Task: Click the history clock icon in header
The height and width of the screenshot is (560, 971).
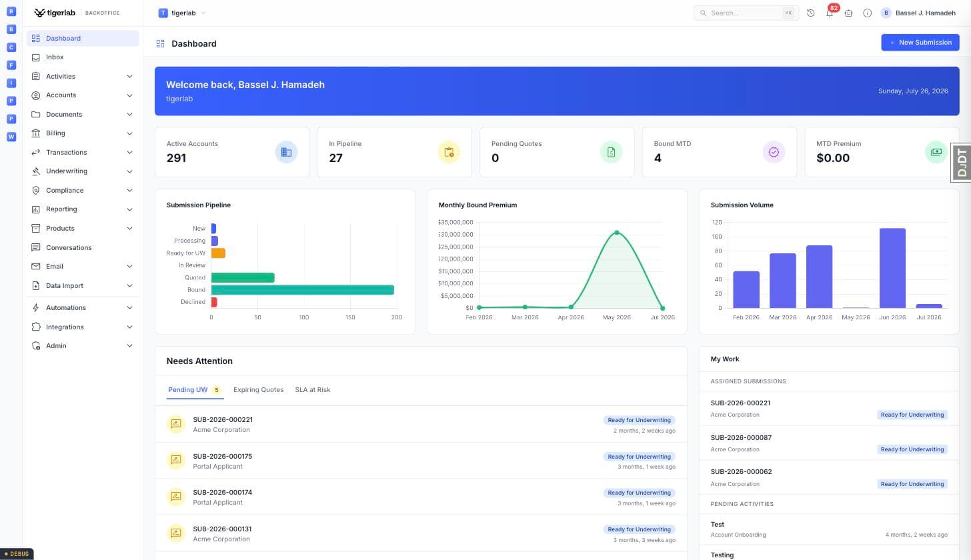Action: [x=811, y=13]
